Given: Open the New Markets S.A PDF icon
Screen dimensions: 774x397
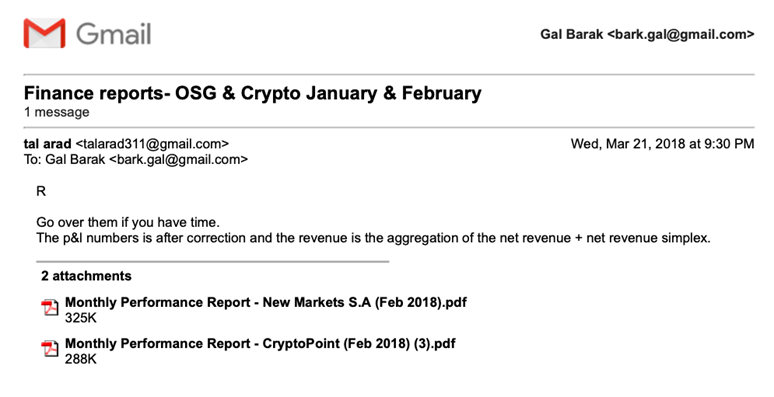Looking at the screenshot, I should [x=49, y=307].
